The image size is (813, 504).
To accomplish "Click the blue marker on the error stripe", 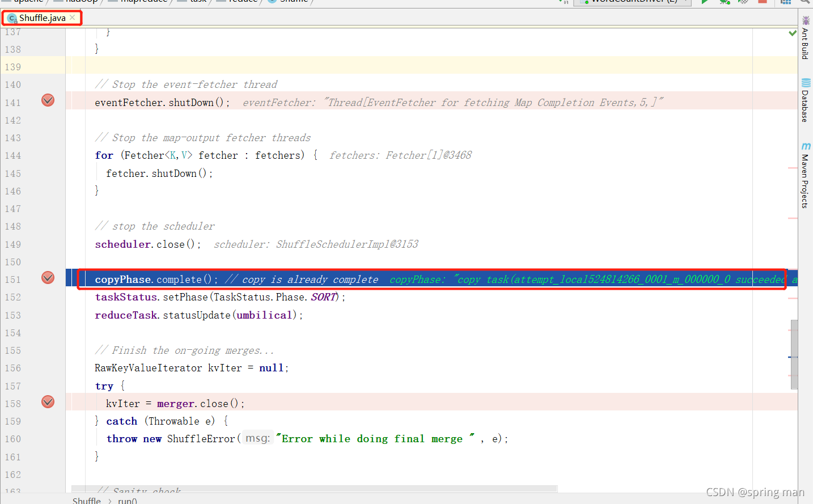I will click(x=793, y=357).
